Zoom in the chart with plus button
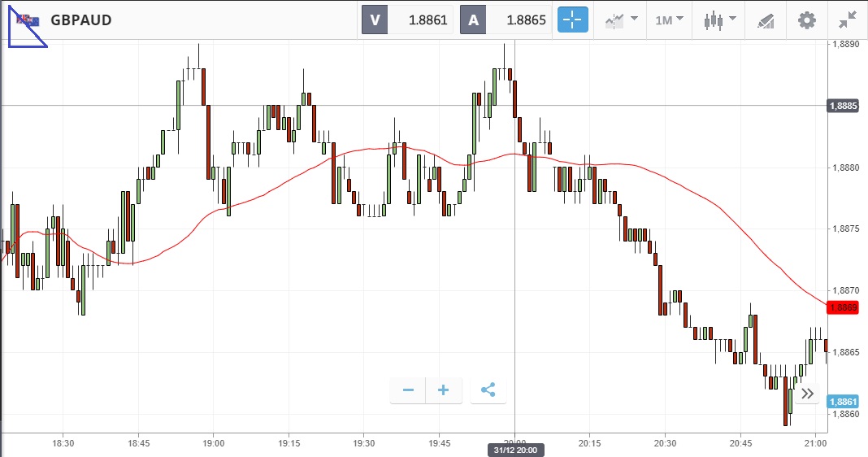Image resolution: width=868 pixels, height=457 pixels. [x=444, y=390]
